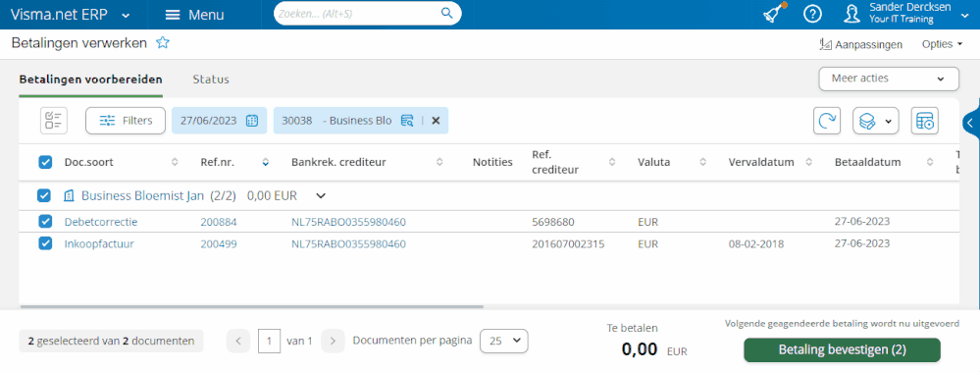Add page to favorites star
The image size is (980, 372).
[163, 42]
